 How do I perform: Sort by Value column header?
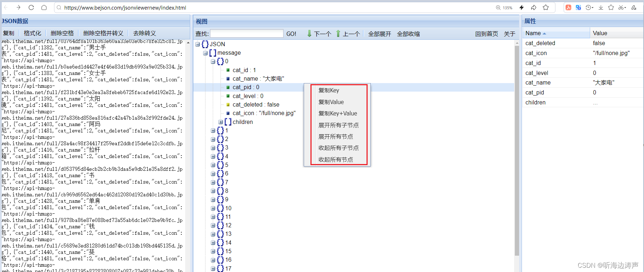click(x=617, y=33)
